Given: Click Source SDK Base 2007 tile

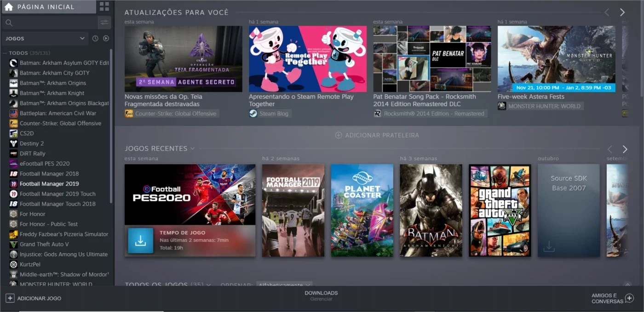Looking at the screenshot, I should [569, 210].
